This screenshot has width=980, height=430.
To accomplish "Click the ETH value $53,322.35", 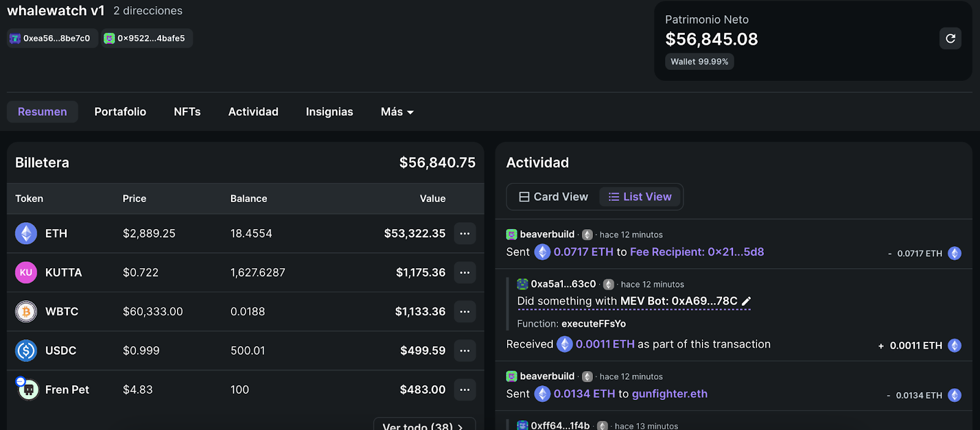I will point(415,233).
